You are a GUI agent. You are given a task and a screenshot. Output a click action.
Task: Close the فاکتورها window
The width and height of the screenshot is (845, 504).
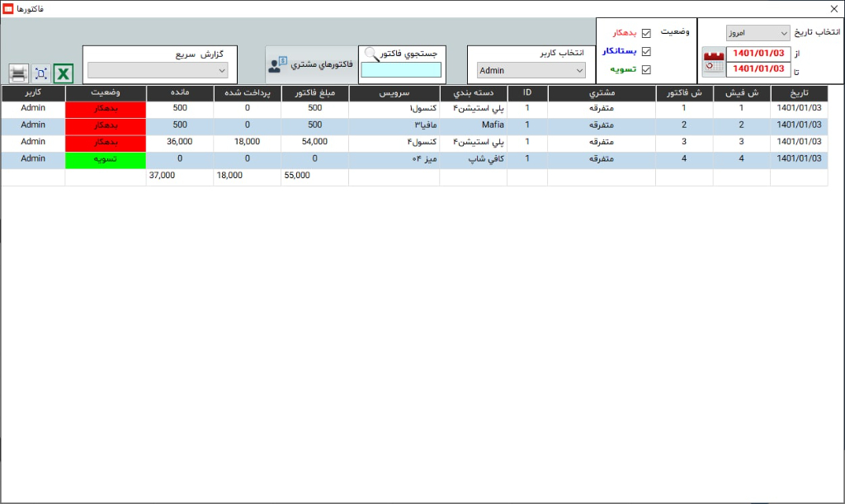pos(833,8)
